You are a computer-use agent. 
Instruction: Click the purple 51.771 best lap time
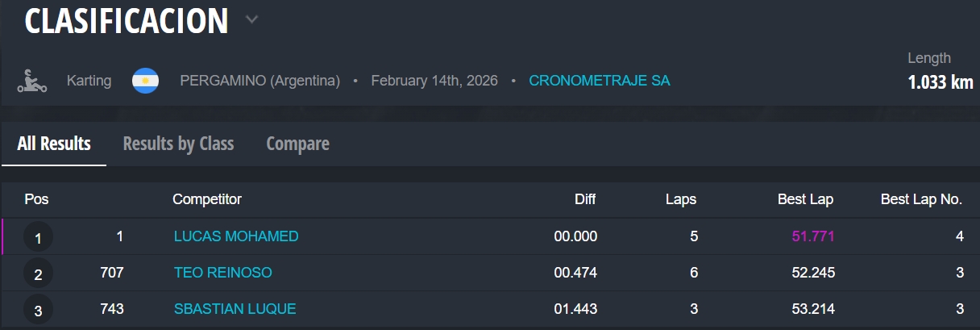point(812,236)
